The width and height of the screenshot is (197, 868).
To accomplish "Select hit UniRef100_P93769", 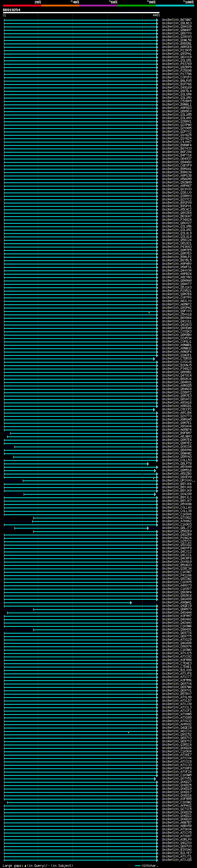I will coord(176,64).
